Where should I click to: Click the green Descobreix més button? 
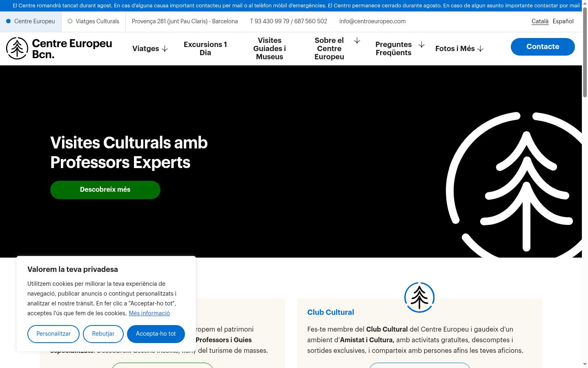click(105, 190)
